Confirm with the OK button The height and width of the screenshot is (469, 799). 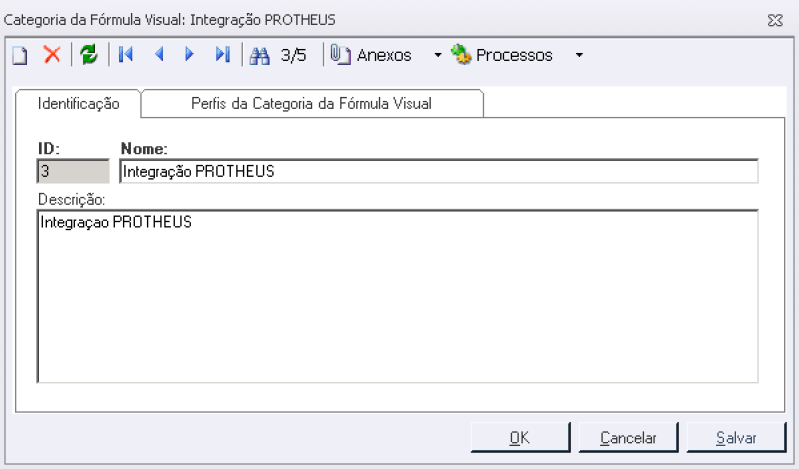point(520,437)
